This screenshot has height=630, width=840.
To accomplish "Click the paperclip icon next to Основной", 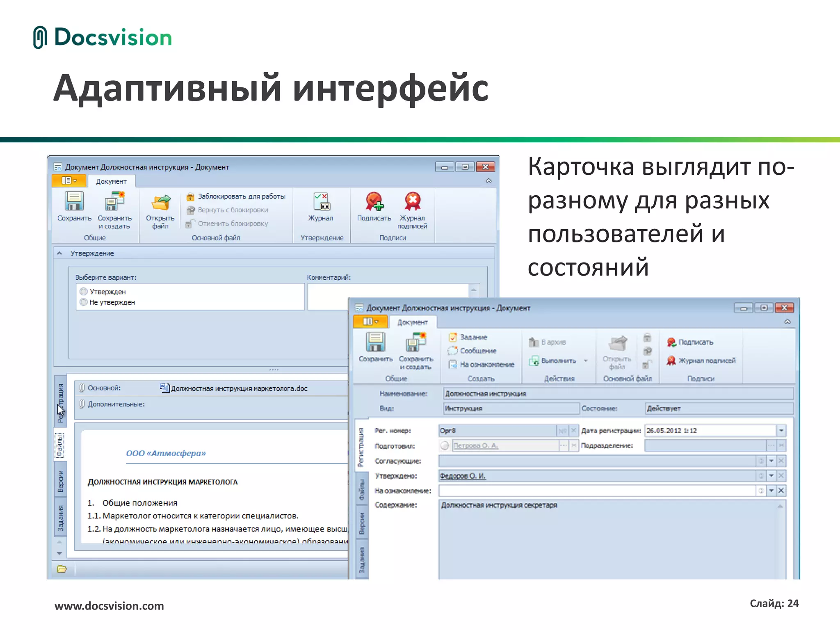I will 82,388.
